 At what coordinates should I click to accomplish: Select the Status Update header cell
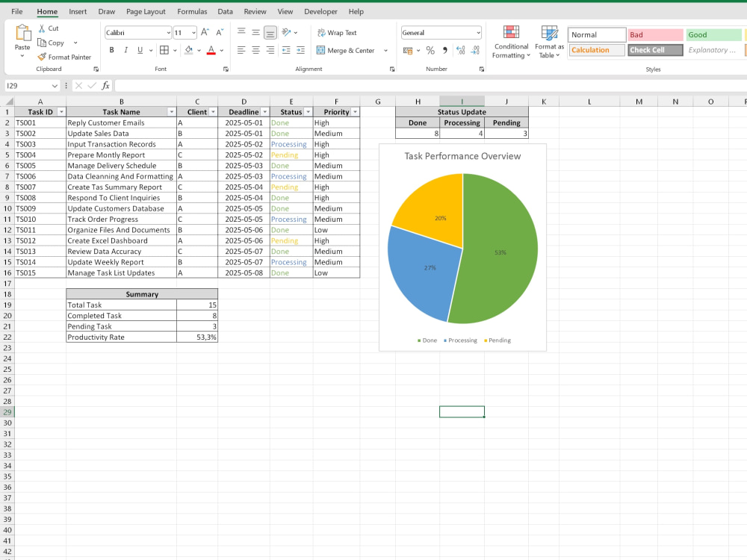(x=462, y=112)
